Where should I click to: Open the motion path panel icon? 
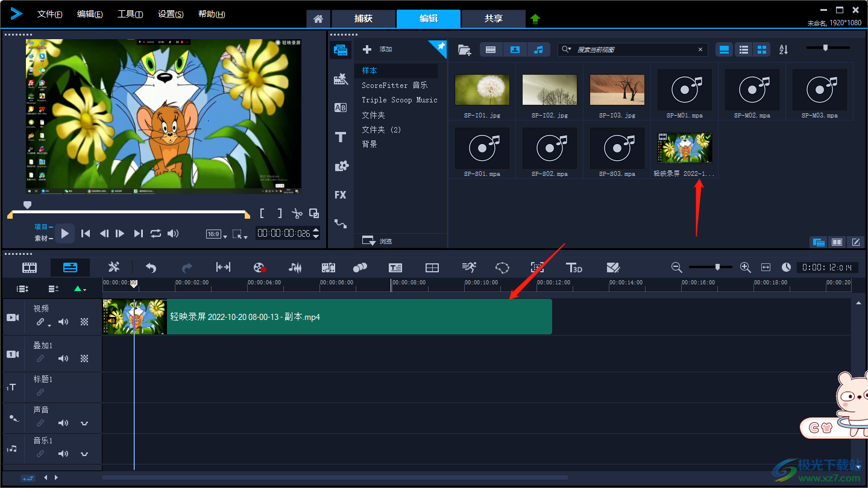[341, 224]
